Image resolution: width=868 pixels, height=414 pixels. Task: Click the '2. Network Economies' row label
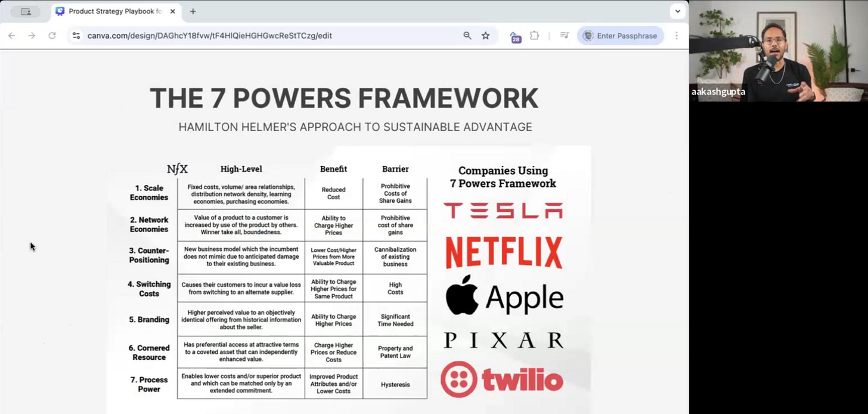point(149,225)
